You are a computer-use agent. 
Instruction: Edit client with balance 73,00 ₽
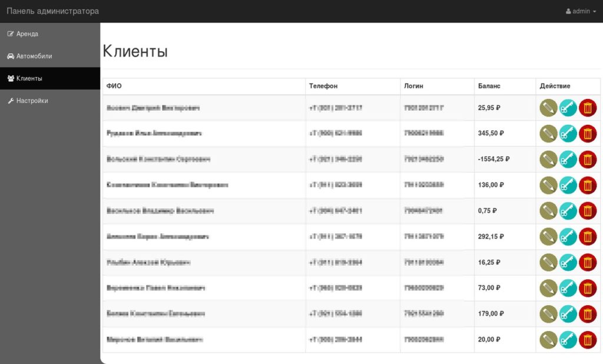[548, 289]
